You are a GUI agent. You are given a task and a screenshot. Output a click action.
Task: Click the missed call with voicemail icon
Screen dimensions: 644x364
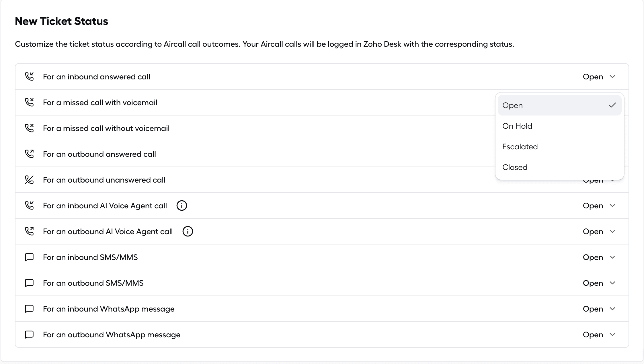[29, 102]
